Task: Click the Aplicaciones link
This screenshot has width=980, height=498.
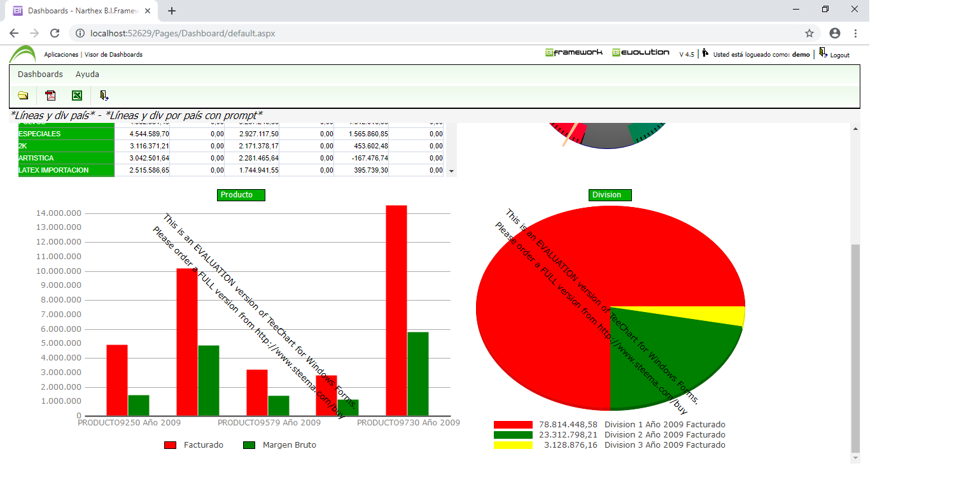Action: pyautogui.click(x=61, y=55)
